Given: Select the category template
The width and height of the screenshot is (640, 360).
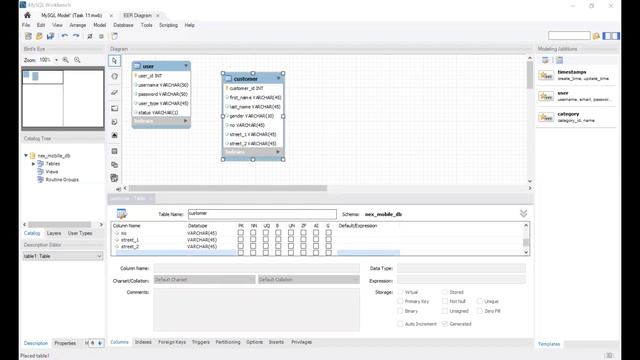Looking at the screenshot, I should tap(576, 117).
